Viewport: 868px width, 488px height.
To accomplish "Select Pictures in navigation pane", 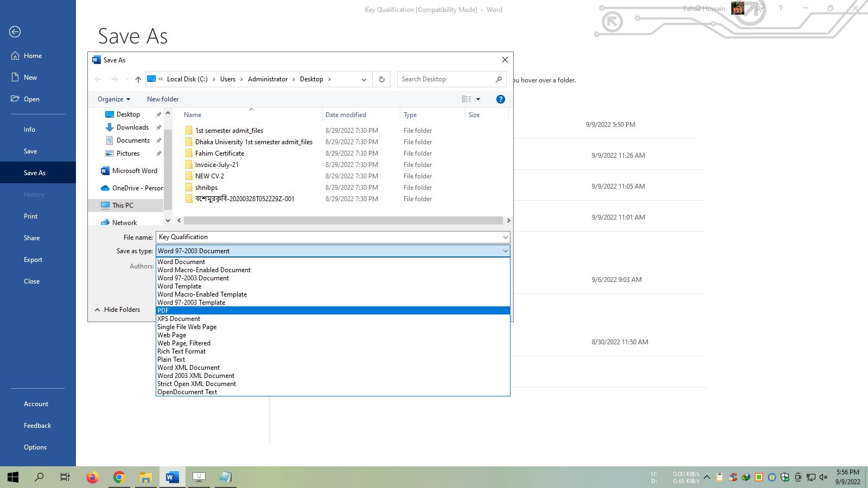I will coord(128,153).
